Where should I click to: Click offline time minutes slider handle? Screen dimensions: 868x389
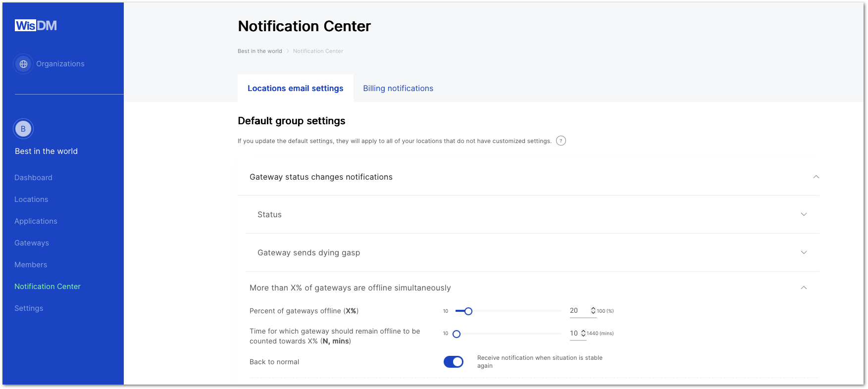(x=457, y=334)
